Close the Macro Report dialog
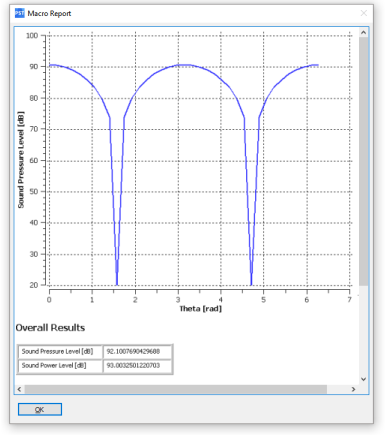The height and width of the screenshot is (436, 385). click(364, 13)
